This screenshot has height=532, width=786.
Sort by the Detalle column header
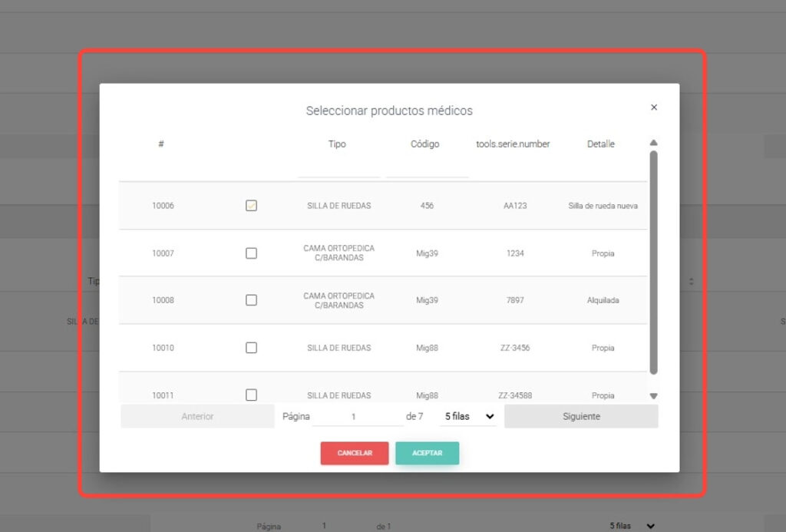tap(600, 144)
